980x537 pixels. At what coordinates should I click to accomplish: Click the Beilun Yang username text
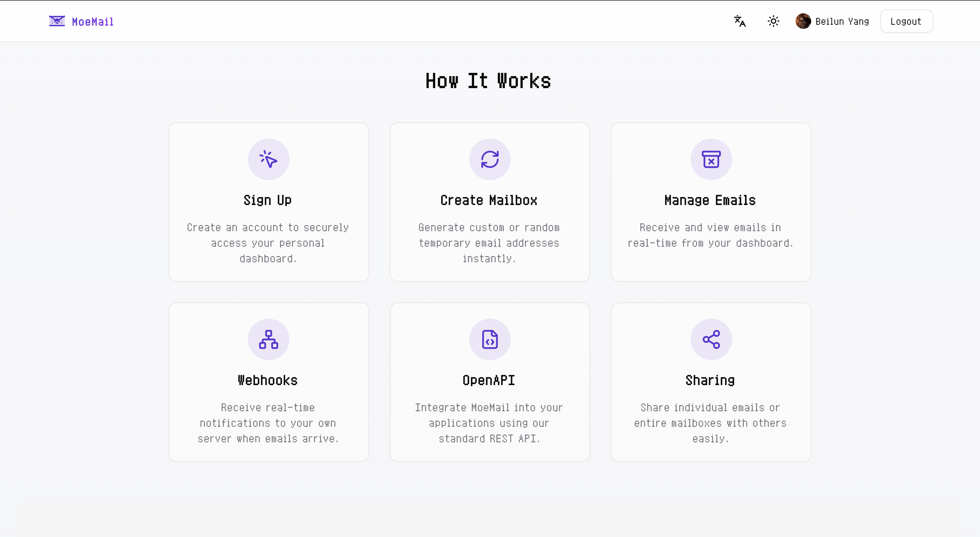coord(842,22)
